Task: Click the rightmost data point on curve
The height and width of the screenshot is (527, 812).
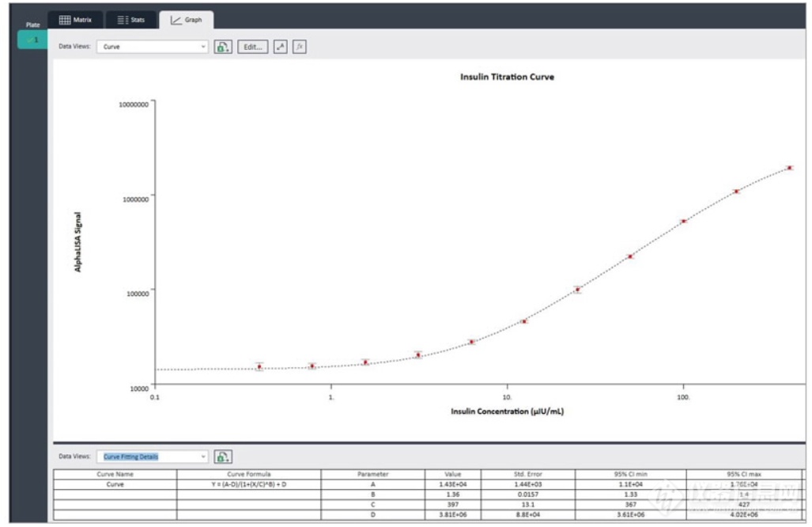Action: [789, 168]
